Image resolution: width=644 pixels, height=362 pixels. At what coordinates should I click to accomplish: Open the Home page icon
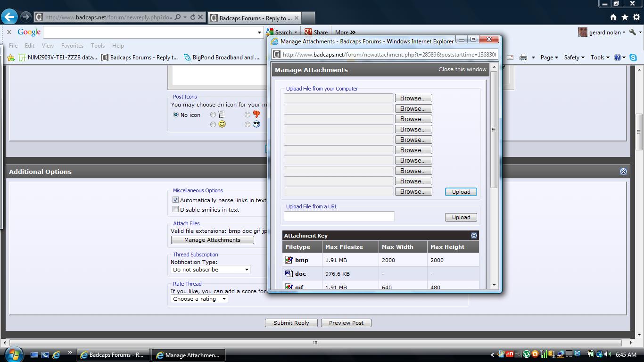point(613,17)
